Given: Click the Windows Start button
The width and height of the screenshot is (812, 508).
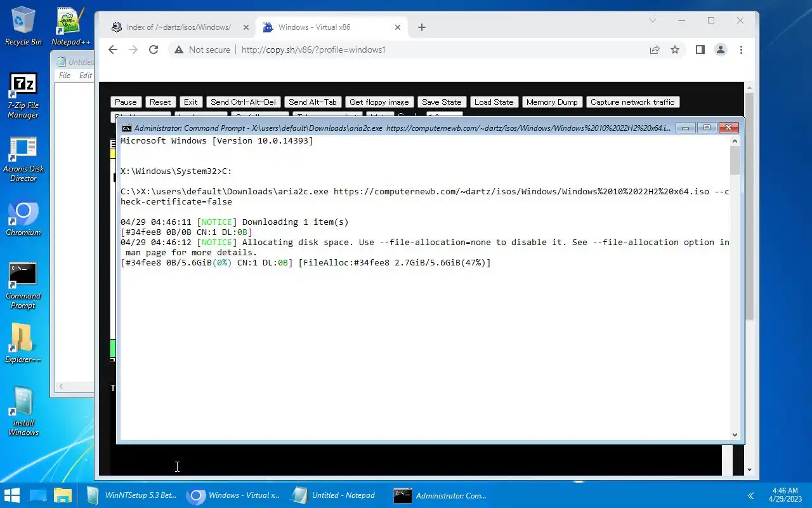Looking at the screenshot, I should coord(11,495).
